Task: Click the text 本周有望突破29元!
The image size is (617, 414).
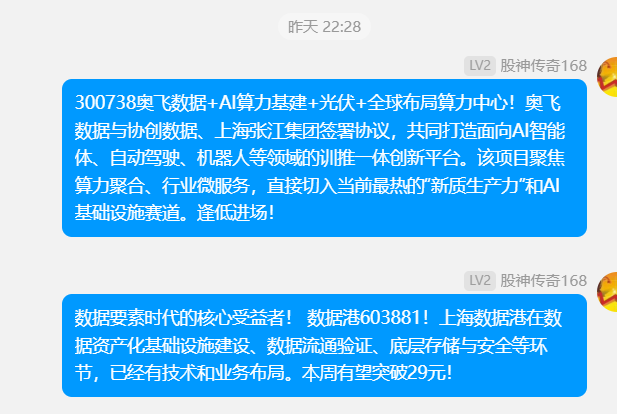Action: 377,373
